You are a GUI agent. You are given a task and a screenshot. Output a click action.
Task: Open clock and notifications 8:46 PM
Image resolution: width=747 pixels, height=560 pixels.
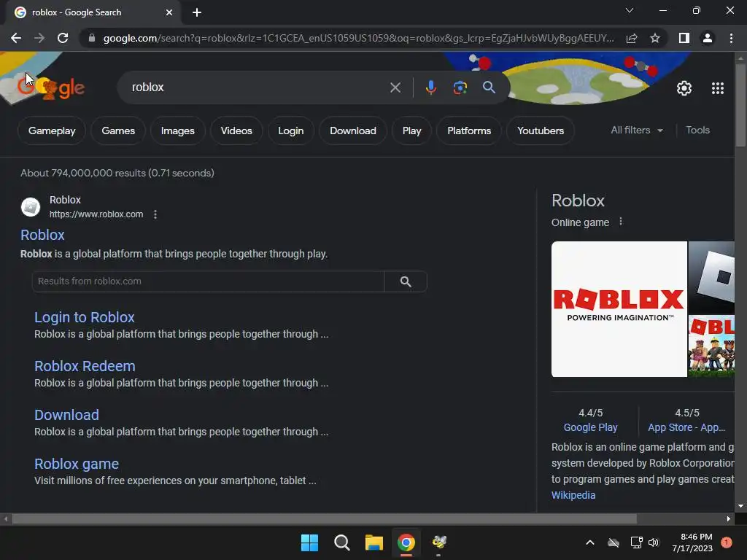[692, 542]
